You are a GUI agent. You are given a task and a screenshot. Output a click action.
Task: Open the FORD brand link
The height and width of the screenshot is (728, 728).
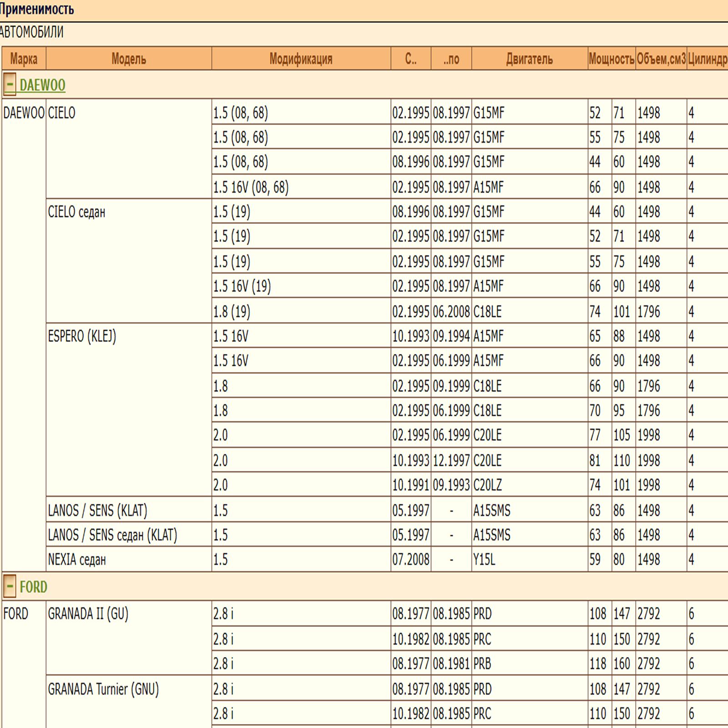33,587
